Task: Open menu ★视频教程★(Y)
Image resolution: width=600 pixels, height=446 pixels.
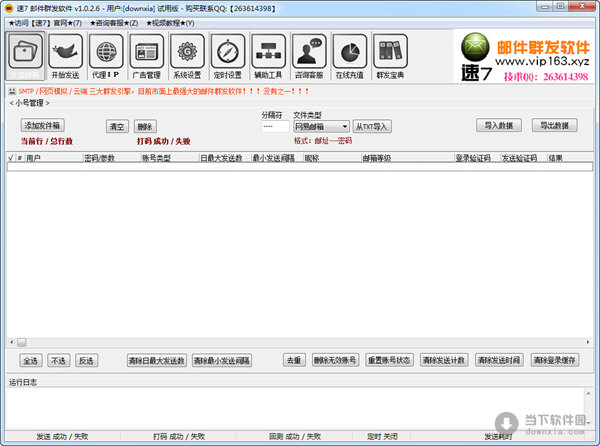Action: [x=170, y=23]
